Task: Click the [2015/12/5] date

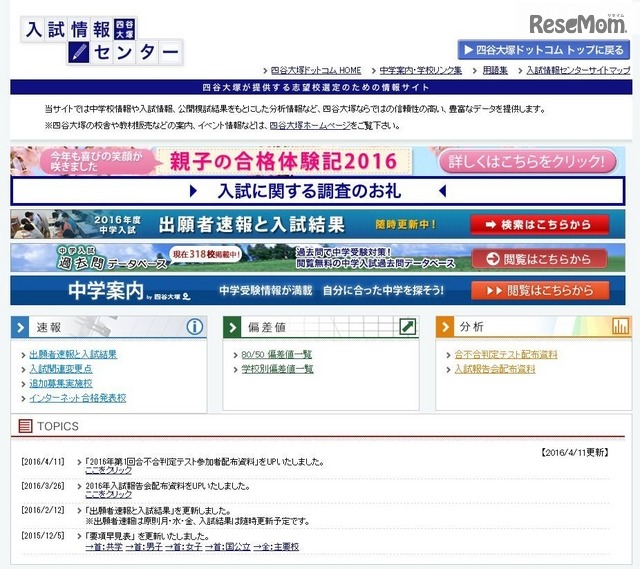Action: pos(42,535)
